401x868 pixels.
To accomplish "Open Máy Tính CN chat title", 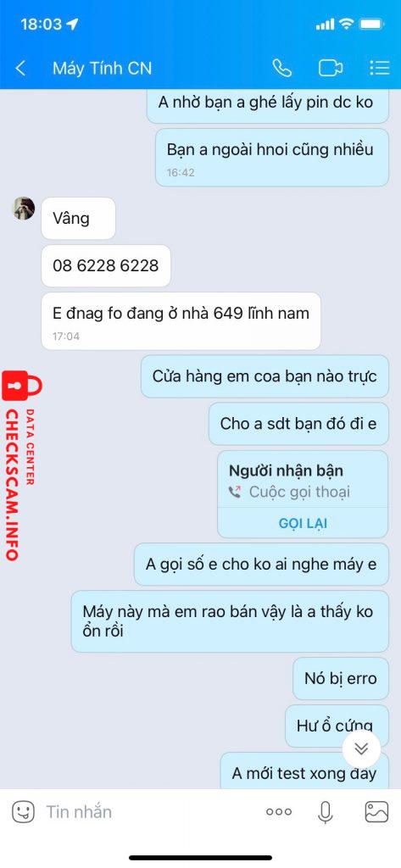I will [102, 68].
